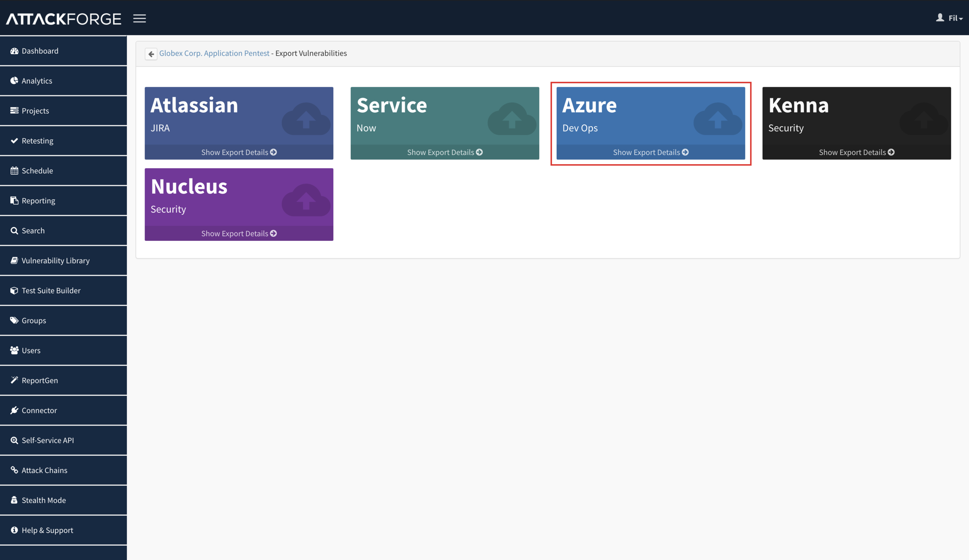
Task: Click the Azure card title
Action: click(x=590, y=105)
